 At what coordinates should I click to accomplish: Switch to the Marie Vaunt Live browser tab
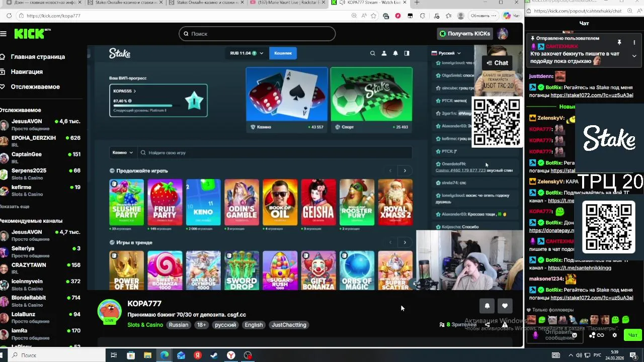point(288,3)
